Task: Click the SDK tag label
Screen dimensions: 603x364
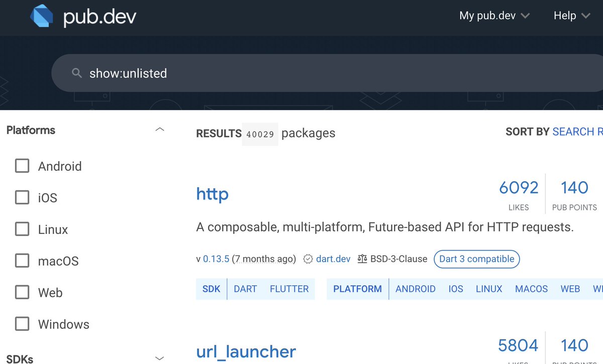Action: 212,289
